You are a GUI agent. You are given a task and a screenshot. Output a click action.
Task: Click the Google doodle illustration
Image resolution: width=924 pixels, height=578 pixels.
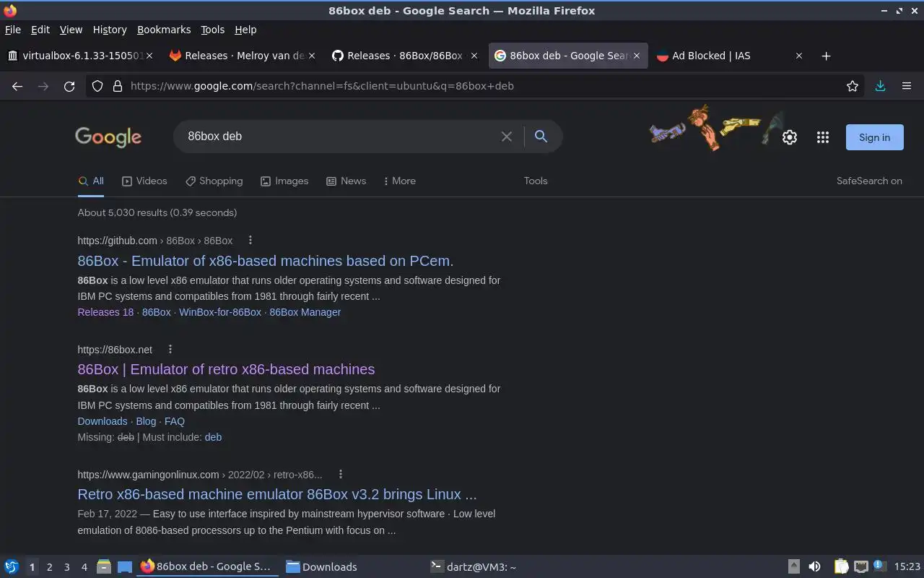pyautogui.click(x=715, y=128)
